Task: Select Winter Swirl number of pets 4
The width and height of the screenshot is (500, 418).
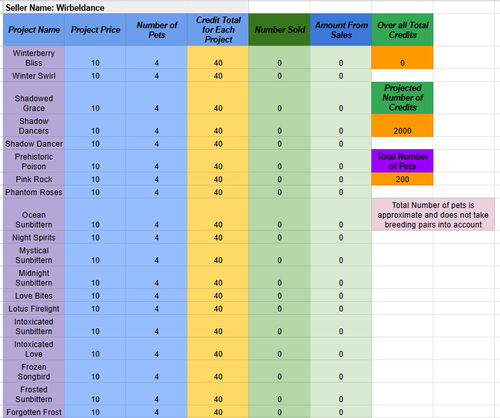Action: pyautogui.click(x=157, y=76)
